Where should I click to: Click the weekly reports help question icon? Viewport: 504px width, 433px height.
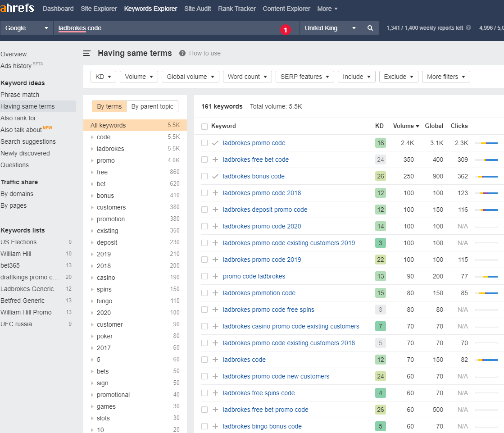[x=468, y=27]
